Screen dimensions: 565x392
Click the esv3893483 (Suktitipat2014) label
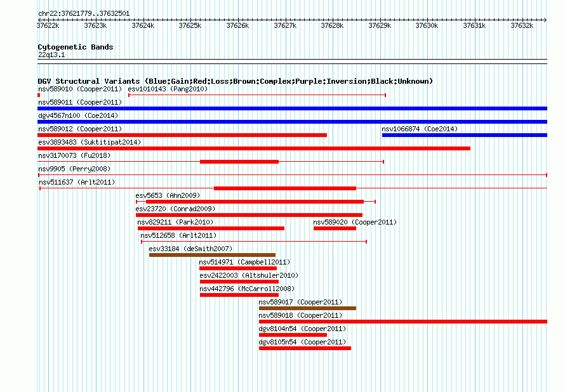[90, 142]
